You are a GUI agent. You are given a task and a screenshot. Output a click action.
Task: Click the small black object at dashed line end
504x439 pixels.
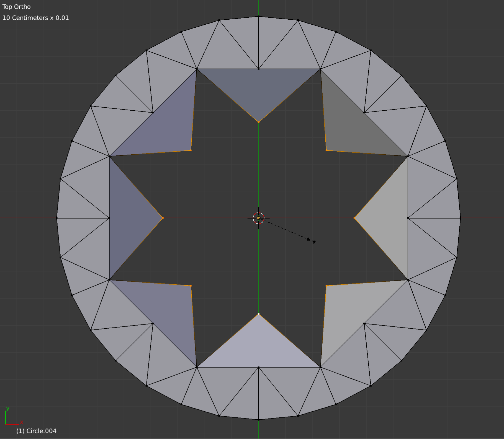coord(311,240)
